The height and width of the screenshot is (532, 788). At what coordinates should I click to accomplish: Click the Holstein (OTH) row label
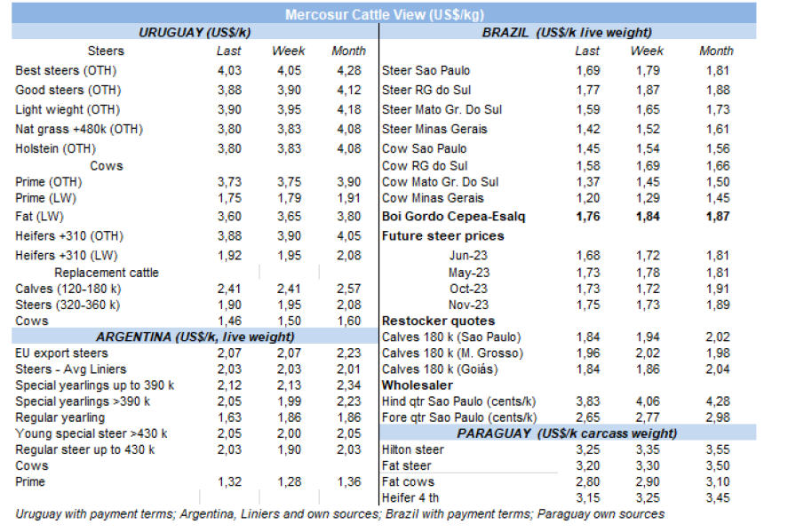coord(55,148)
